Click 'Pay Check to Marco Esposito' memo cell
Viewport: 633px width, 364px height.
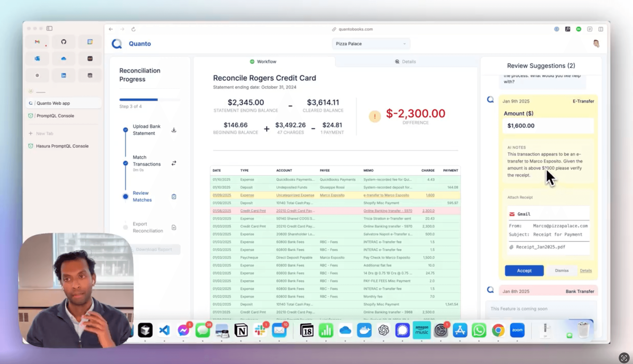(387, 258)
